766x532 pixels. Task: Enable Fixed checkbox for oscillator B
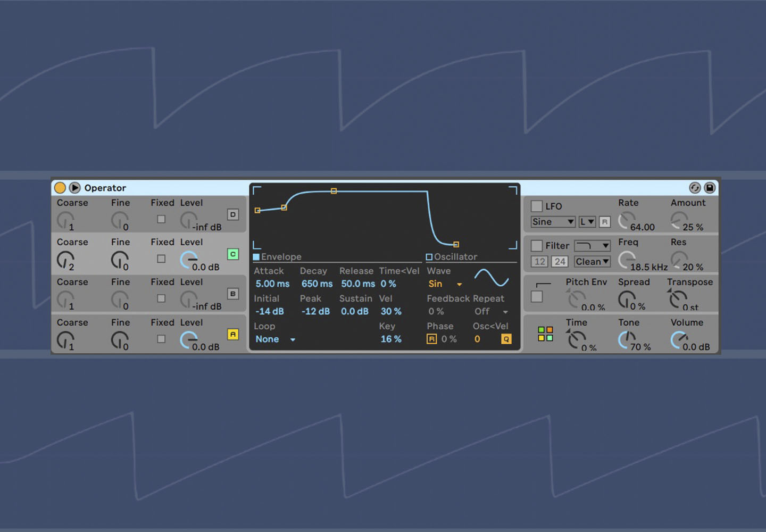pos(161,298)
